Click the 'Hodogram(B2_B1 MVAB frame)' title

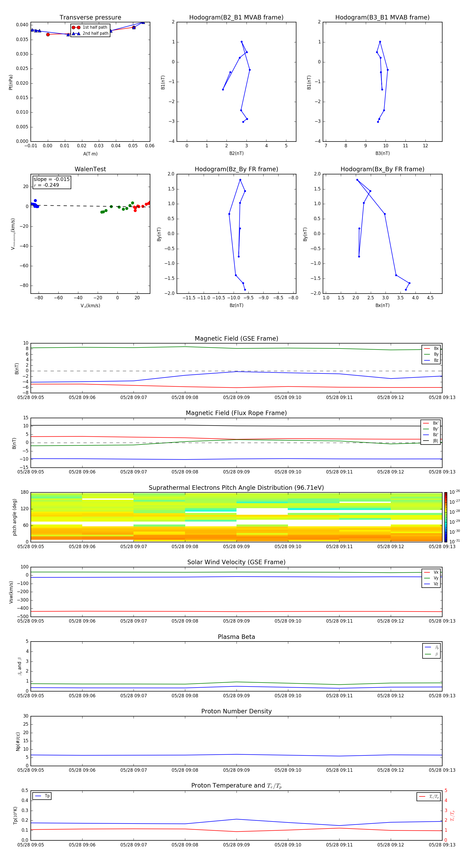click(x=236, y=18)
